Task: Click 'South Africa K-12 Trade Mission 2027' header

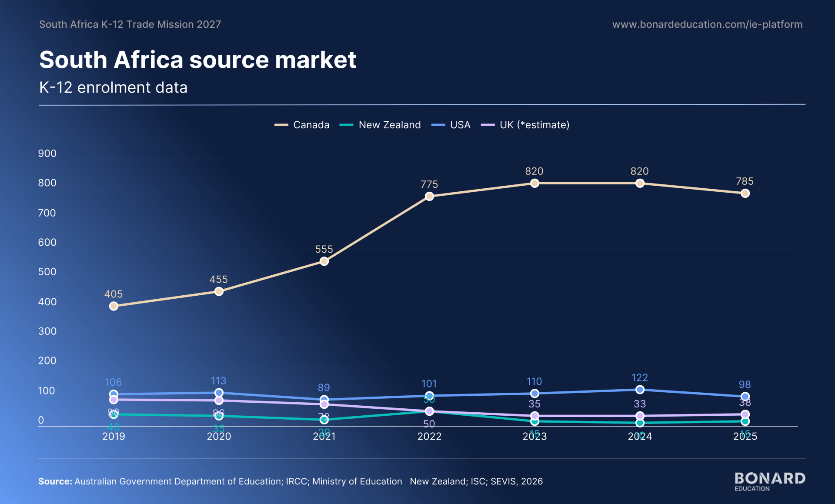Action: 130,24
